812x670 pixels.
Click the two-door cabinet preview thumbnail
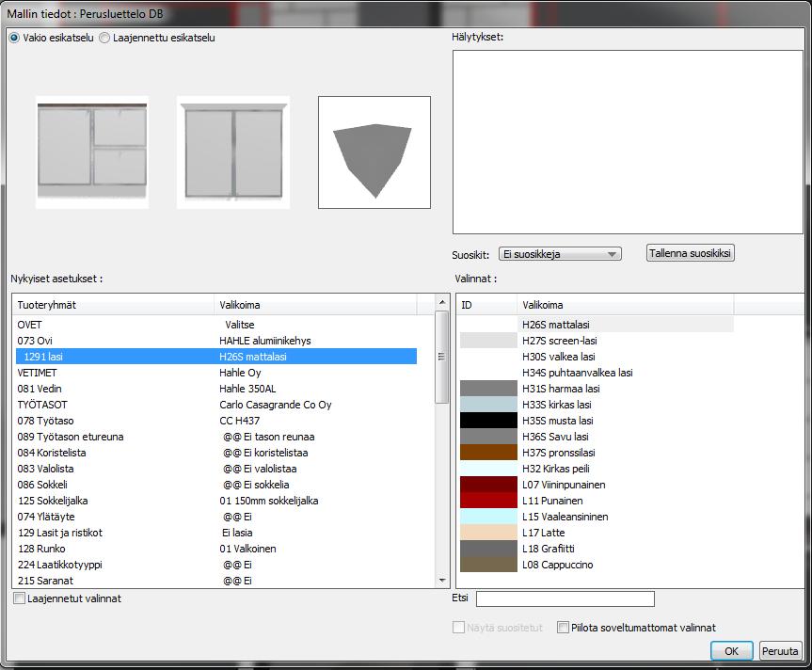point(233,152)
